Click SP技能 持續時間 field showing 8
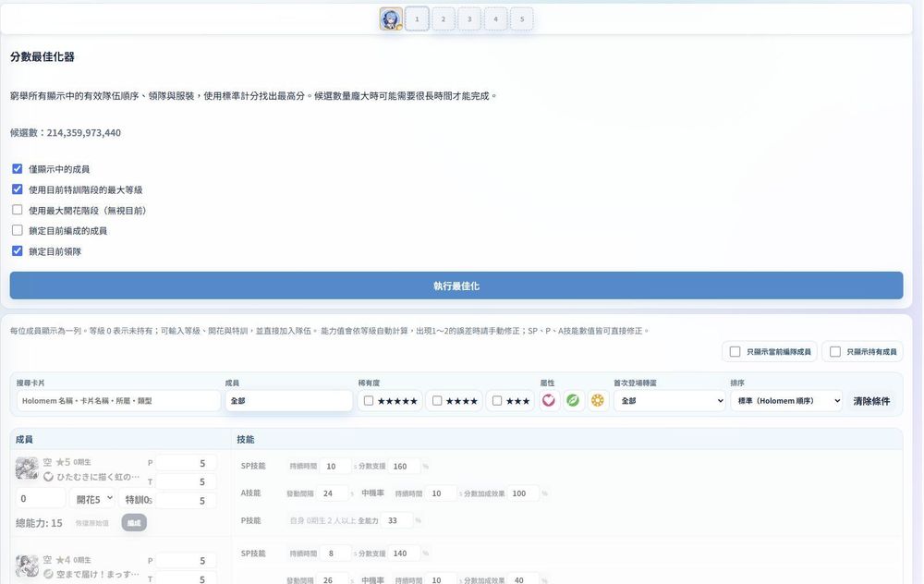 [334, 554]
